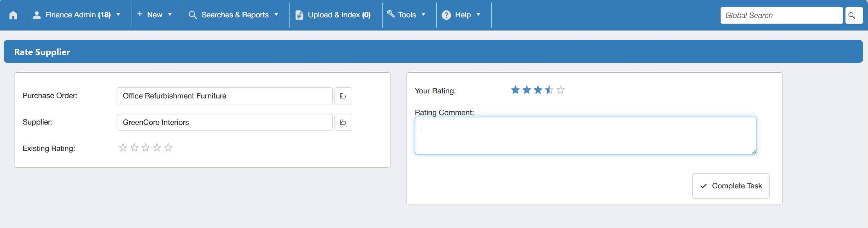
Task: Open Upload & Index page
Action: pyautogui.click(x=333, y=15)
